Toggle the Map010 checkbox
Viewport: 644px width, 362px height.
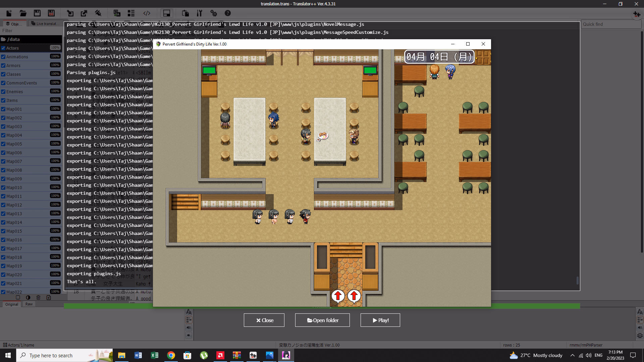[3, 187]
